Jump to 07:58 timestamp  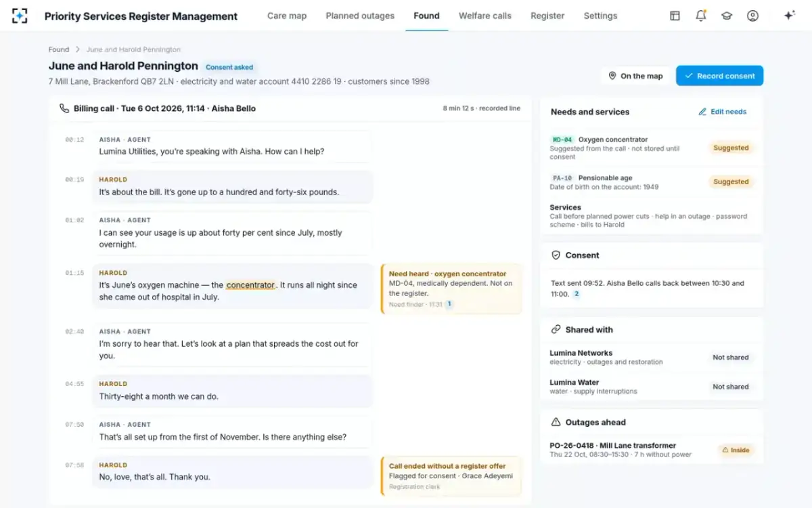point(74,465)
